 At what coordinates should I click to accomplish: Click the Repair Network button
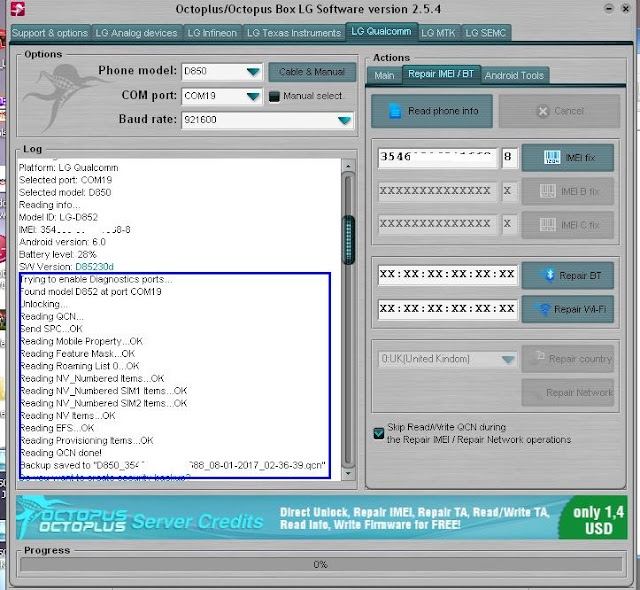pyautogui.click(x=568, y=393)
